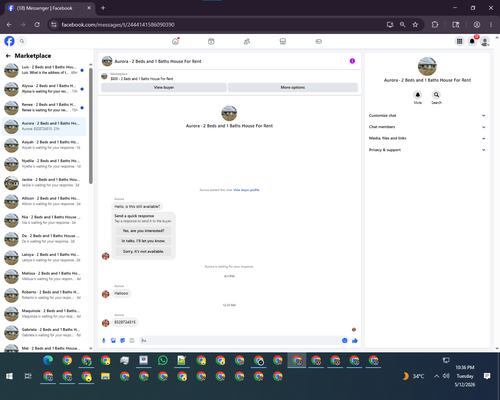Open the Marketplace storefront icon
Viewport: 500px width, 400px height.
[283, 41]
